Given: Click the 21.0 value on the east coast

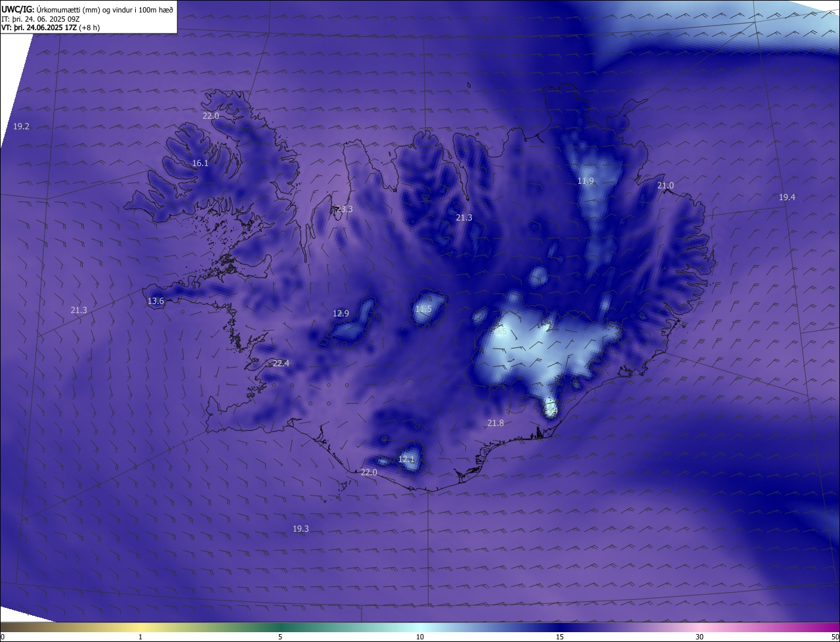Looking at the screenshot, I should click(x=665, y=186).
